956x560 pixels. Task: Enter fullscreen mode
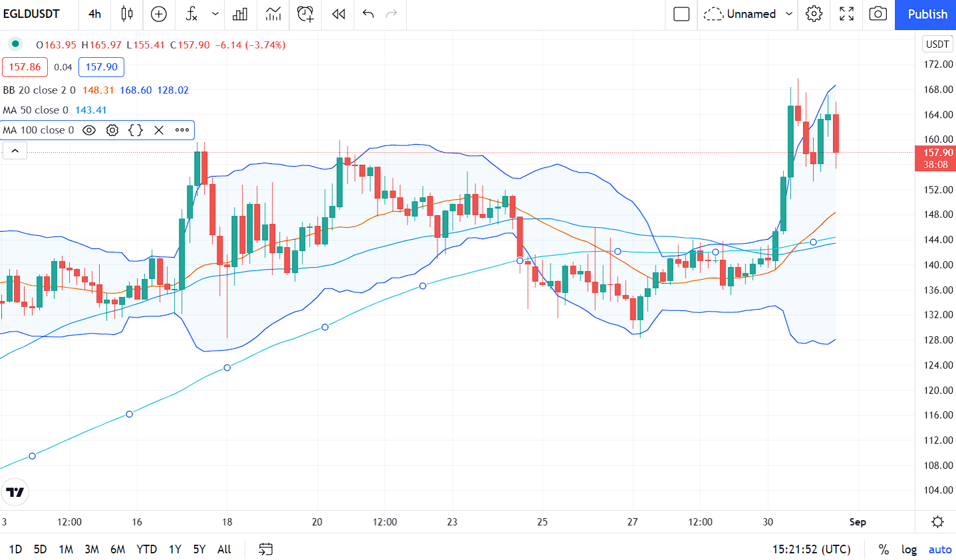click(x=846, y=14)
